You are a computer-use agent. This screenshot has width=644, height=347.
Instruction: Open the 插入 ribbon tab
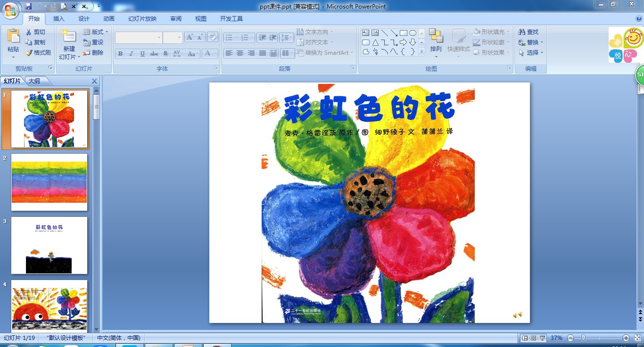click(59, 19)
